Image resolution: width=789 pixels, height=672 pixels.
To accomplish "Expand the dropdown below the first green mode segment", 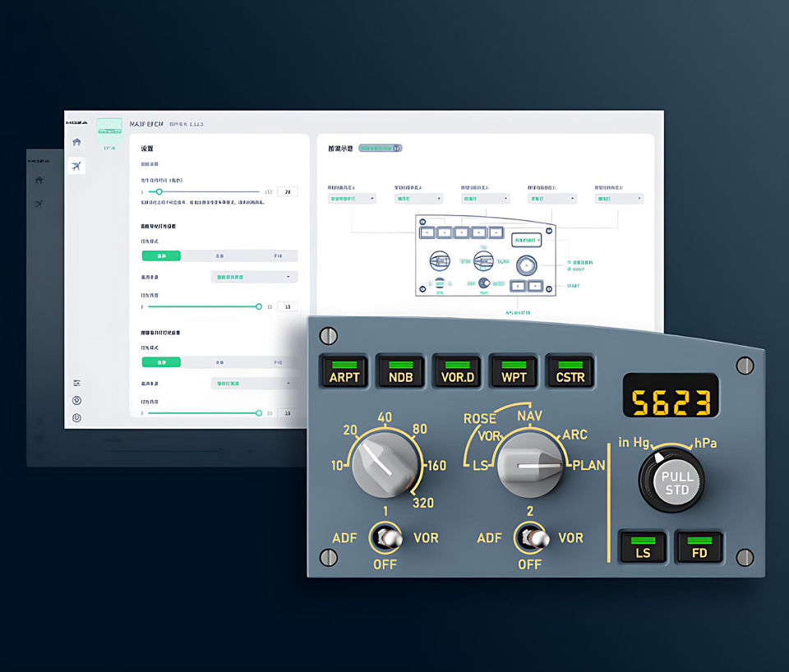I will pos(254,277).
